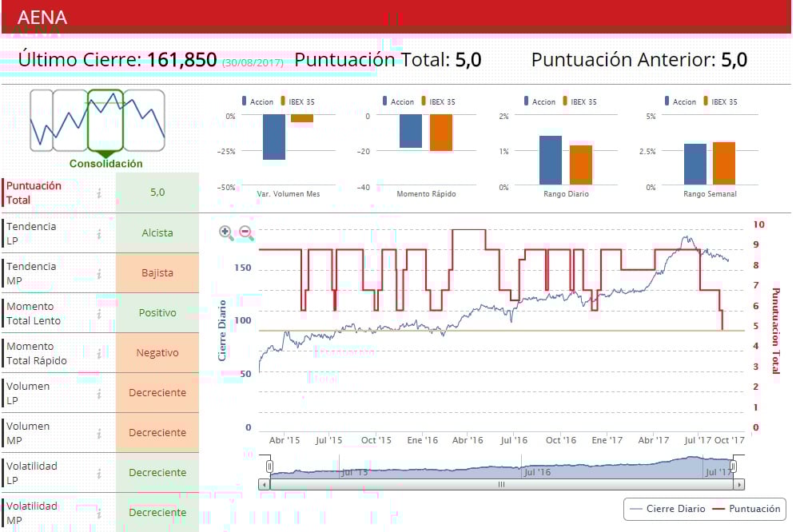This screenshot has width=796, height=532.
Task: Click the zoom out magnifier icon
Action: coord(246,233)
